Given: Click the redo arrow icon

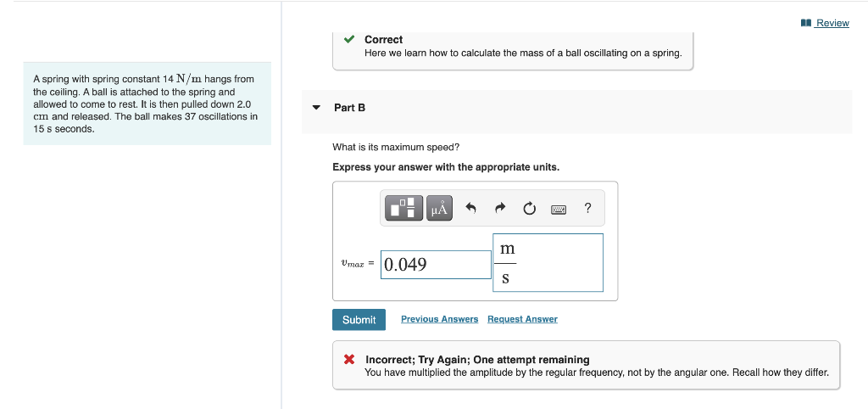Looking at the screenshot, I should [500, 209].
